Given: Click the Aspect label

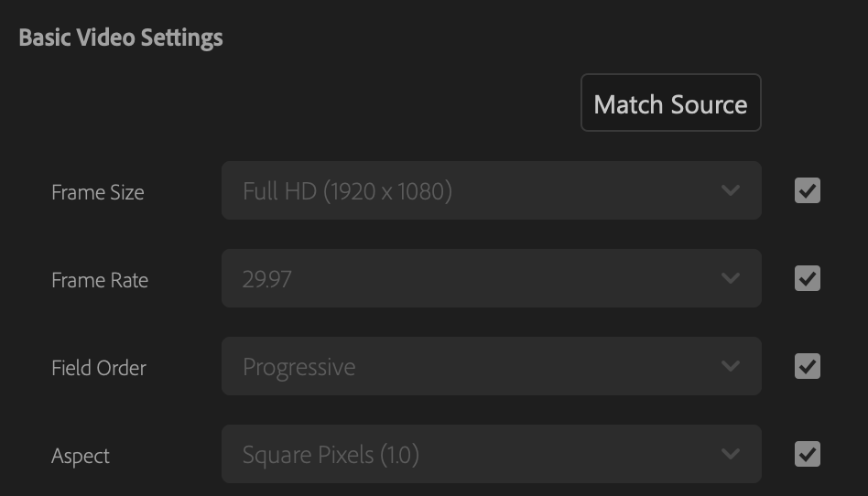Looking at the screenshot, I should [x=81, y=457].
